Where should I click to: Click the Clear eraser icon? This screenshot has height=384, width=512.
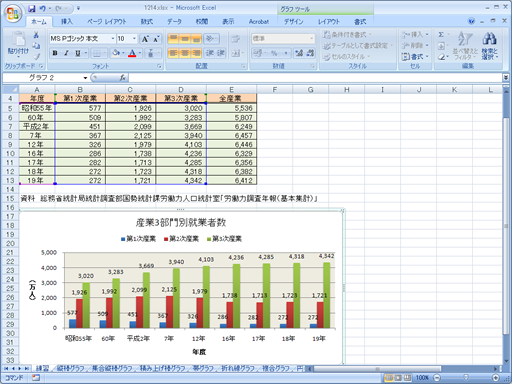point(441,57)
